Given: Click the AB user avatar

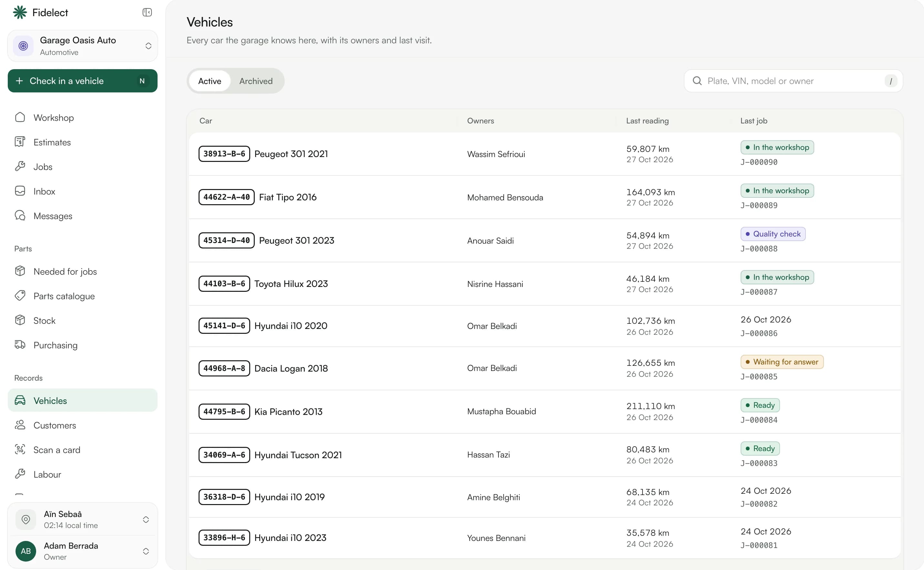Looking at the screenshot, I should point(26,551).
